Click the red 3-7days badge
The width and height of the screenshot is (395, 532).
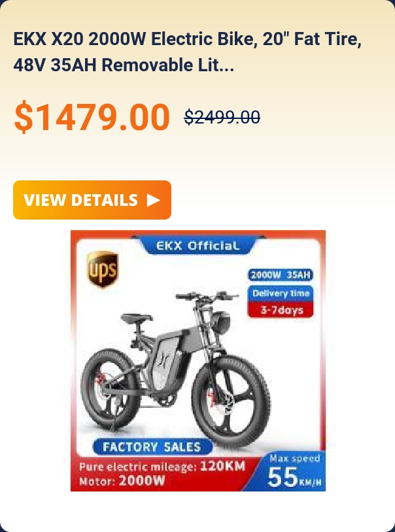(281, 310)
